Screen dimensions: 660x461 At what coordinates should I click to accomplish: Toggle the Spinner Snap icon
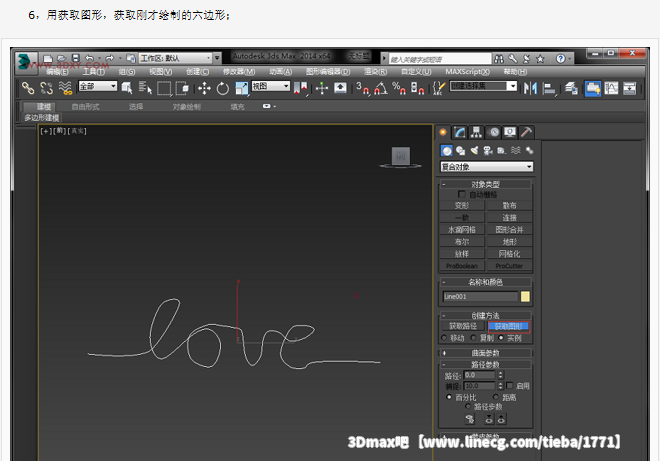417,88
